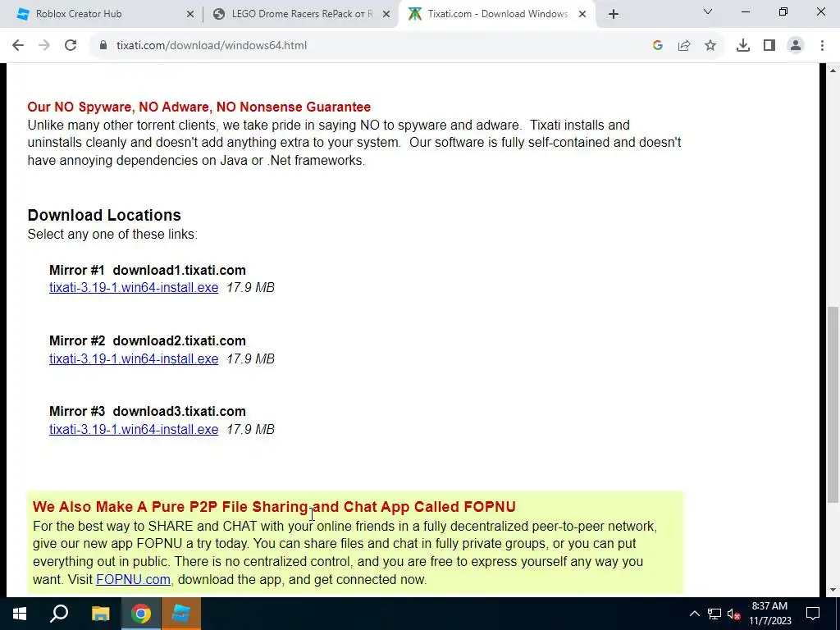View site information lock icon
The width and height of the screenshot is (840, 630).
tap(103, 46)
